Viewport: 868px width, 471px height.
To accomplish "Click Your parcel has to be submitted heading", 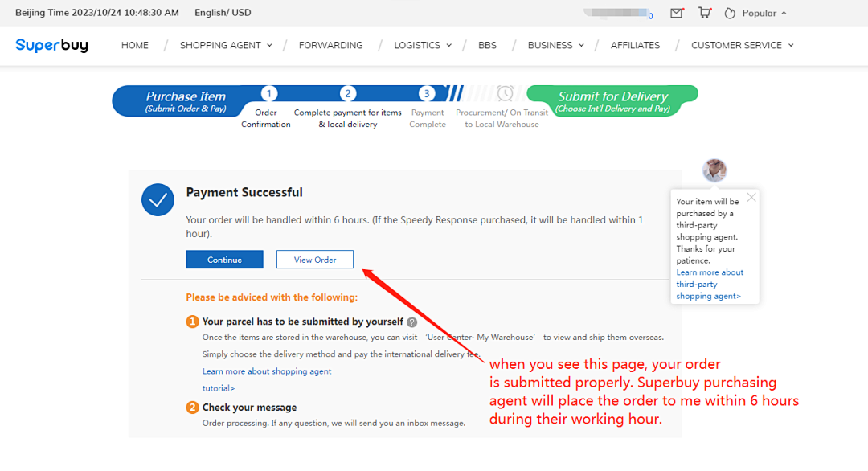I will tap(303, 322).
